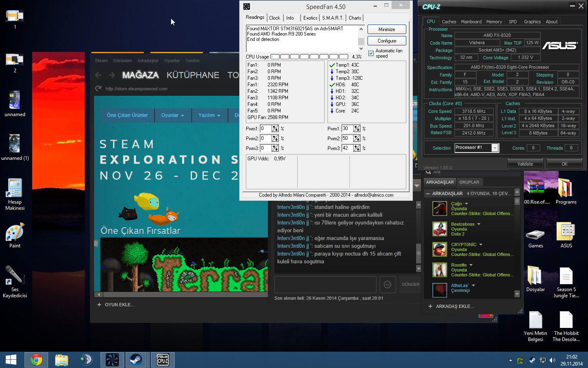588x368 pixels.
Task: Click Steam chat message input box
Action: click(x=325, y=284)
